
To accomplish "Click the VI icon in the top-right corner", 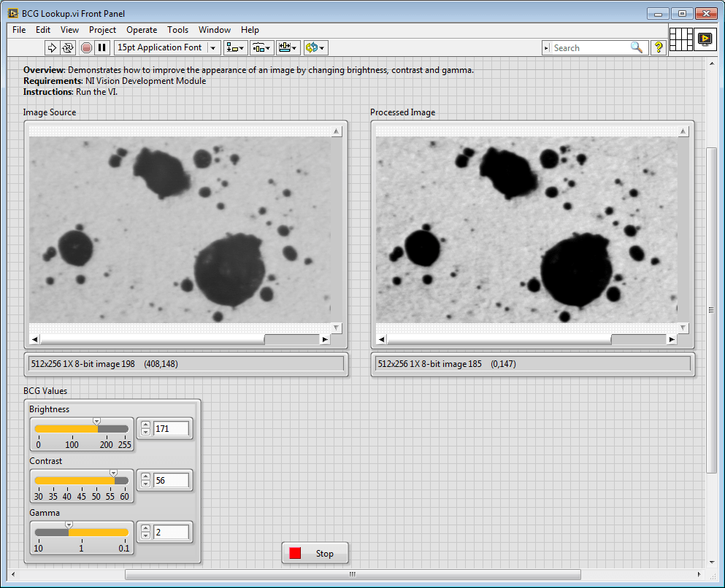I will (705, 39).
